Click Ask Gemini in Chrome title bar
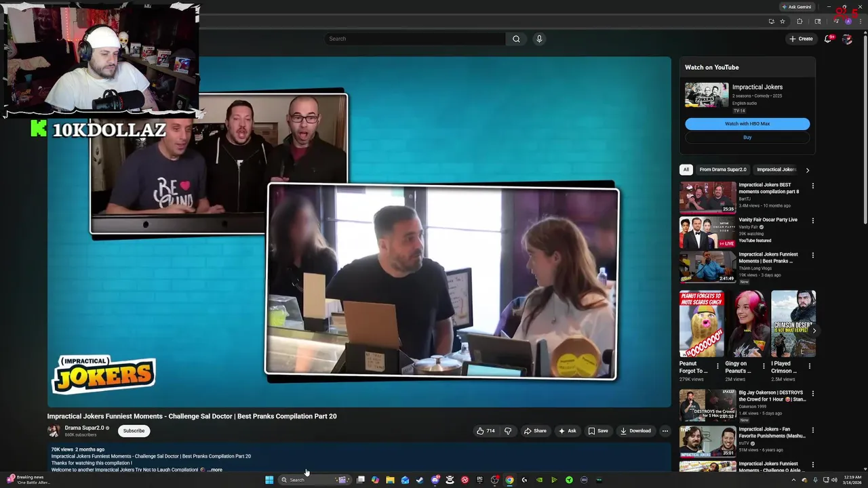The image size is (868, 488). point(797,7)
